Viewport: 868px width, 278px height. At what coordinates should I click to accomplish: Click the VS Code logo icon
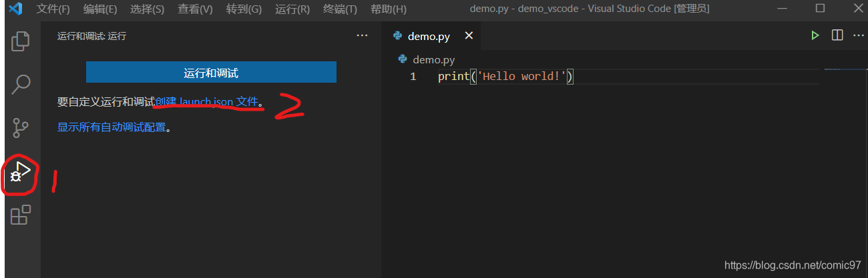(x=15, y=9)
